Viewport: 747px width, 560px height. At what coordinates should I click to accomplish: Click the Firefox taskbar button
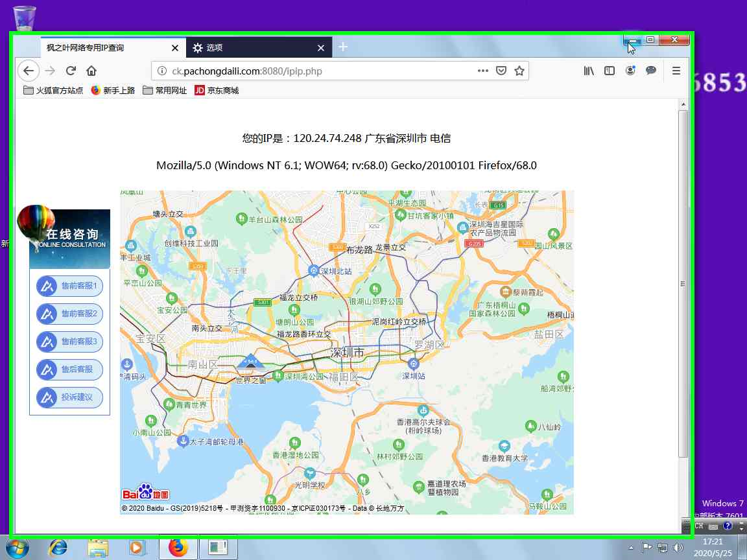pyautogui.click(x=178, y=548)
